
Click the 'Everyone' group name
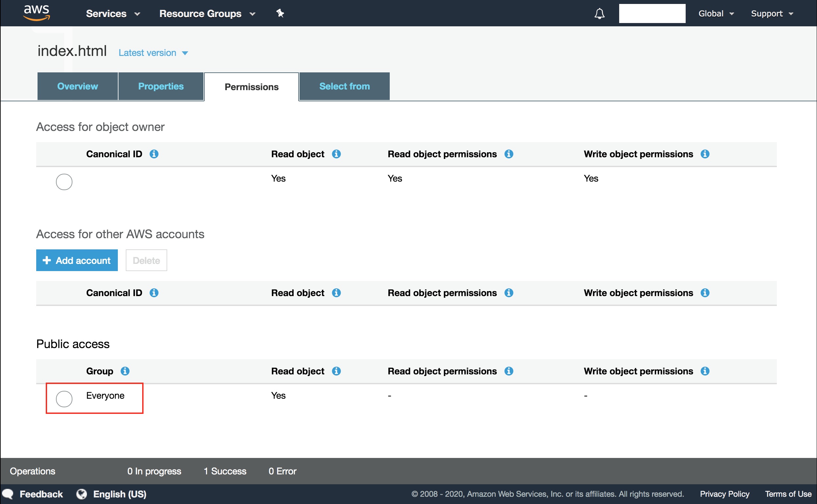click(x=105, y=396)
